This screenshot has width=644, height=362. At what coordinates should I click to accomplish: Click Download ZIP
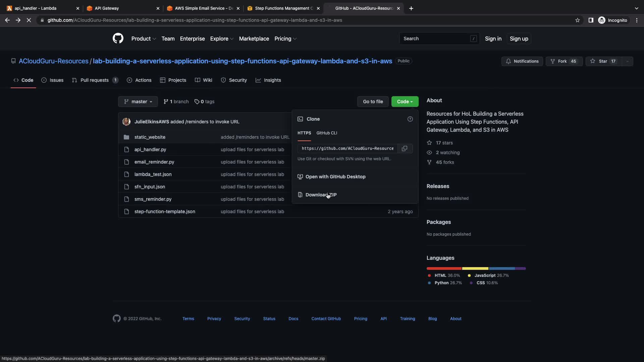(x=321, y=195)
